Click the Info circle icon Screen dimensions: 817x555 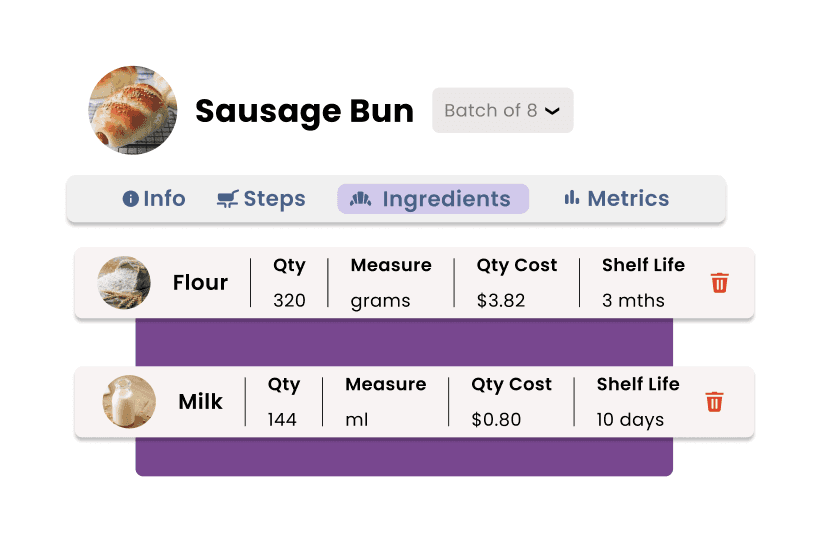(130, 199)
